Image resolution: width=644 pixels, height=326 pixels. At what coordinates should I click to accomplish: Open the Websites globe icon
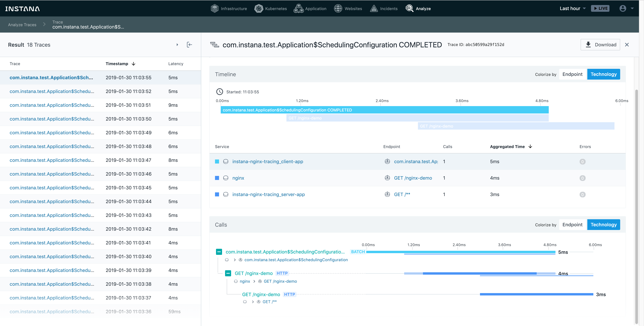(x=338, y=9)
